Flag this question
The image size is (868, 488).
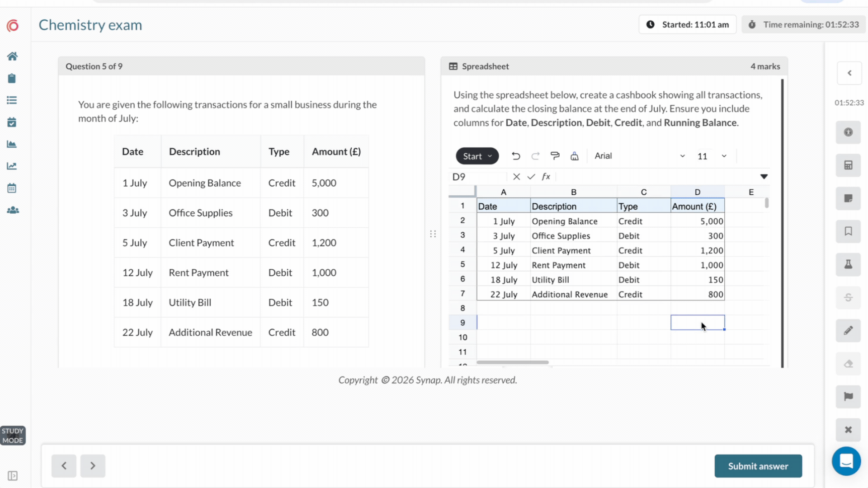[848, 397]
